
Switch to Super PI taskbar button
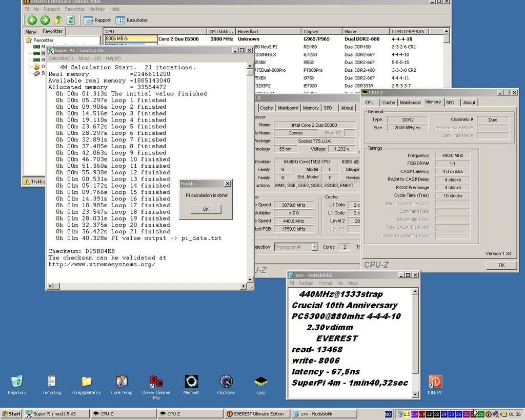click(56, 414)
